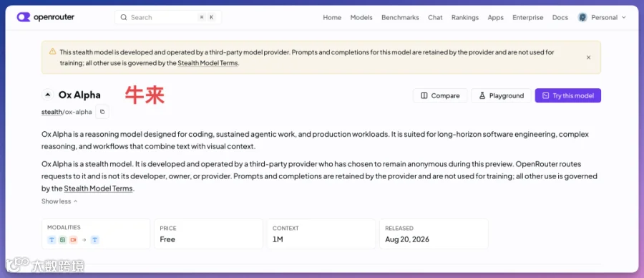644x278 pixels.
Task: Open the Apps nav item
Action: click(495, 17)
